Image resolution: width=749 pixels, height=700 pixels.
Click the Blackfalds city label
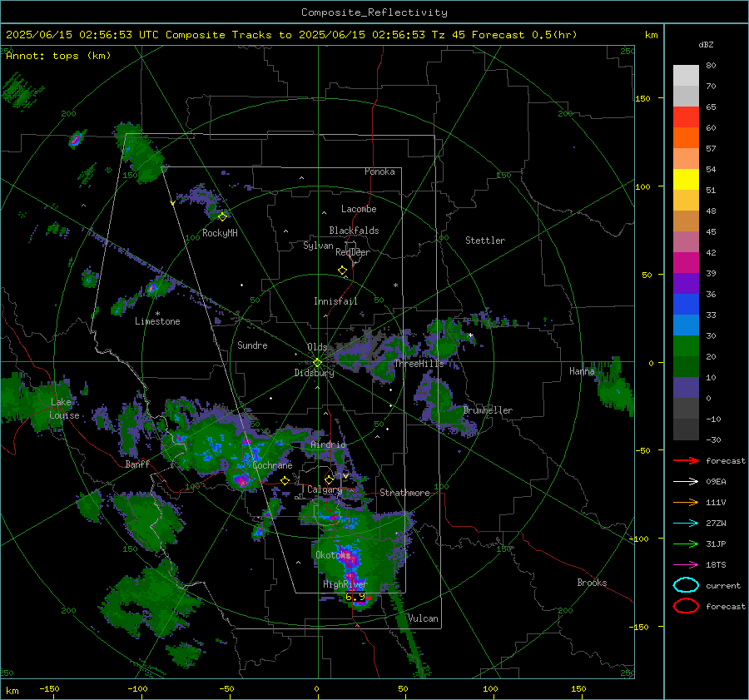(354, 231)
